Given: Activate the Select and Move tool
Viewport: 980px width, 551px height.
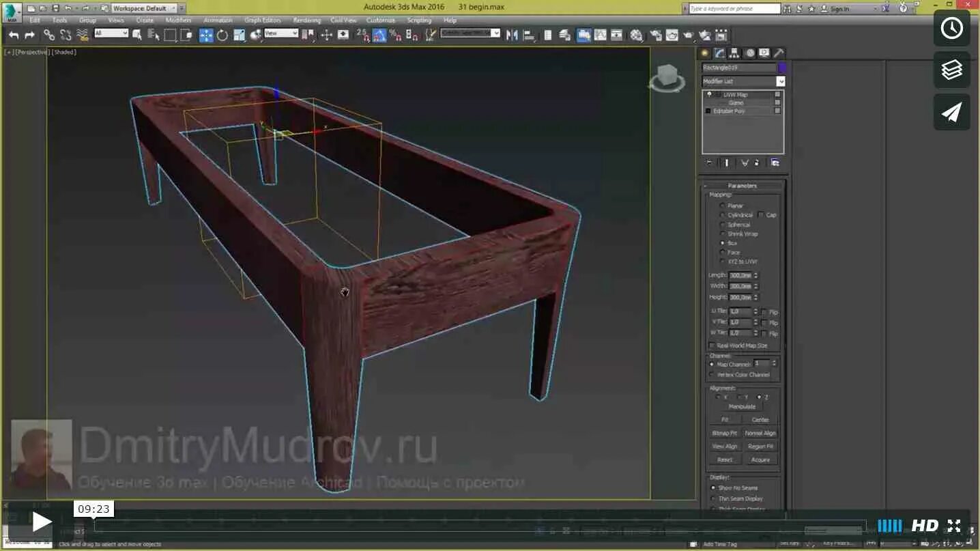Looking at the screenshot, I should pyautogui.click(x=206, y=35).
